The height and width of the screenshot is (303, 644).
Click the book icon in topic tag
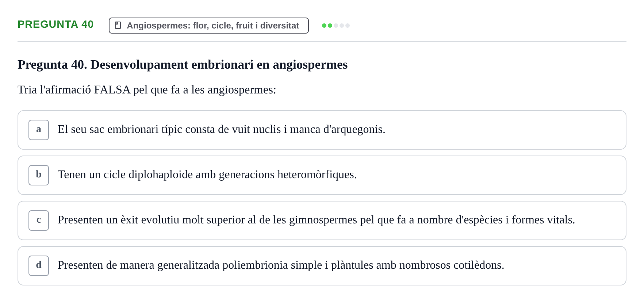click(118, 25)
